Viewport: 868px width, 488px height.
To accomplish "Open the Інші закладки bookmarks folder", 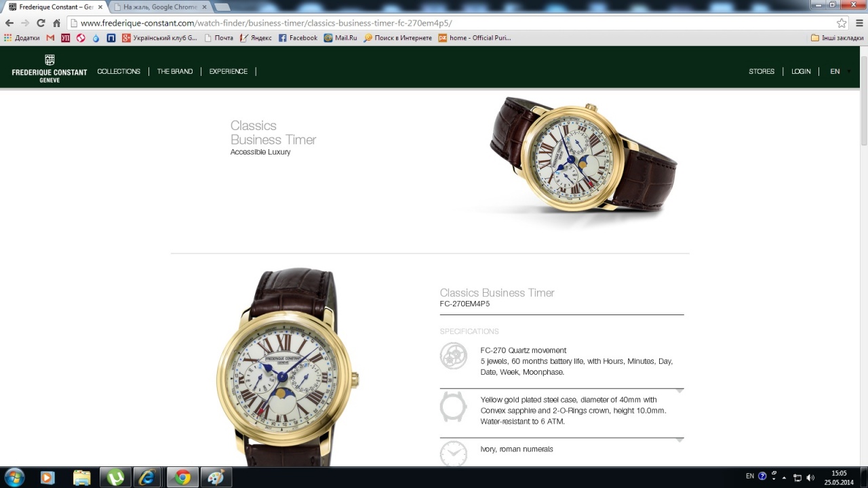I will coord(837,38).
